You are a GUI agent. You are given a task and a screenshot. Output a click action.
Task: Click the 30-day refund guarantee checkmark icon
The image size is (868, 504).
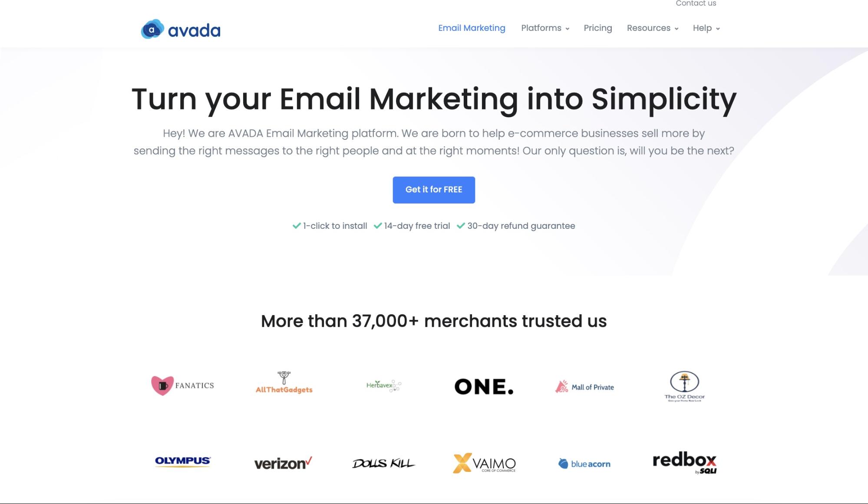click(460, 226)
